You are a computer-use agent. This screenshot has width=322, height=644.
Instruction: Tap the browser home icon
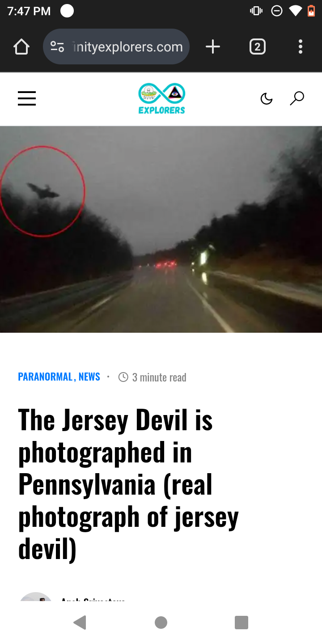21,47
